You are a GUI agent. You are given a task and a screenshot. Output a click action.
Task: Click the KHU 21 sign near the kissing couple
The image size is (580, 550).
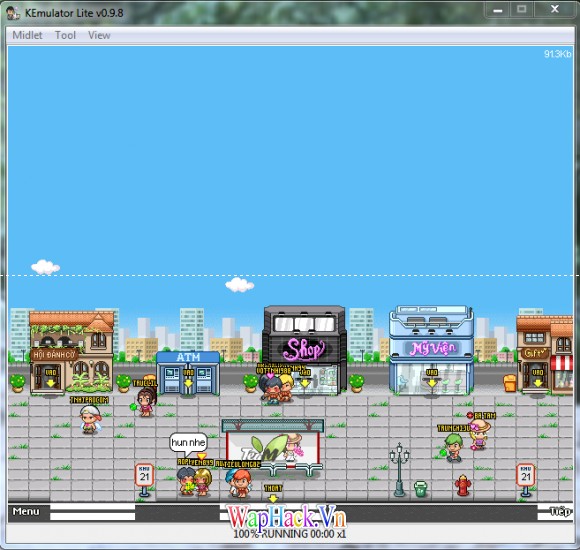point(144,480)
